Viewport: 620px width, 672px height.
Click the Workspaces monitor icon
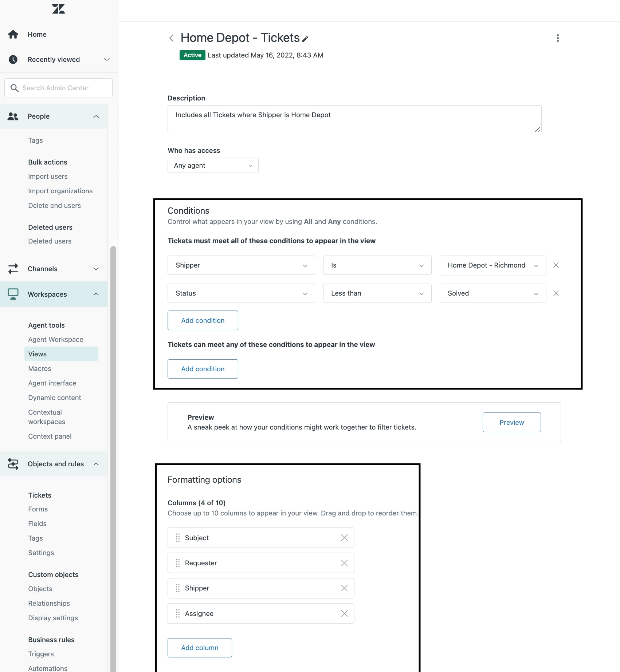[13, 294]
